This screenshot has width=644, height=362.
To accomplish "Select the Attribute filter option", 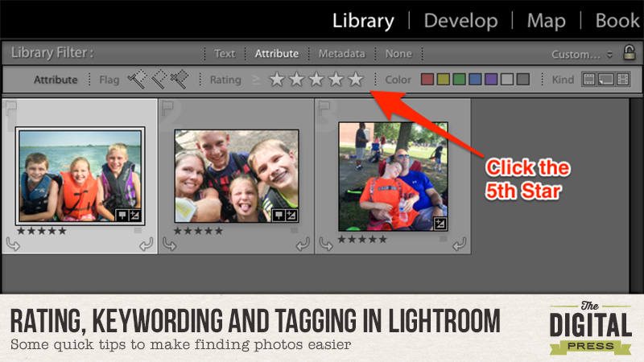I will click(277, 53).
